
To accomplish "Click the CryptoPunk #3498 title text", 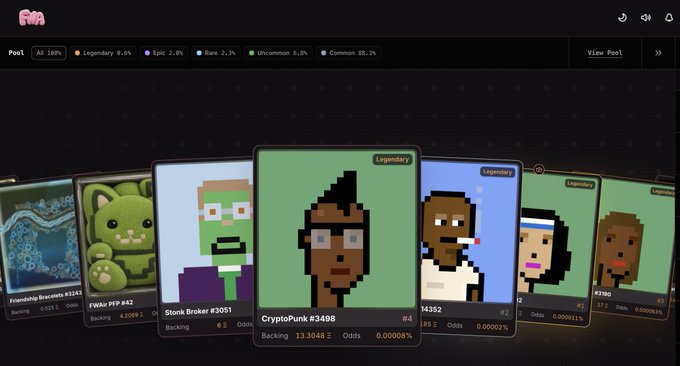I will pyautogui.click(x=298, y=319).
